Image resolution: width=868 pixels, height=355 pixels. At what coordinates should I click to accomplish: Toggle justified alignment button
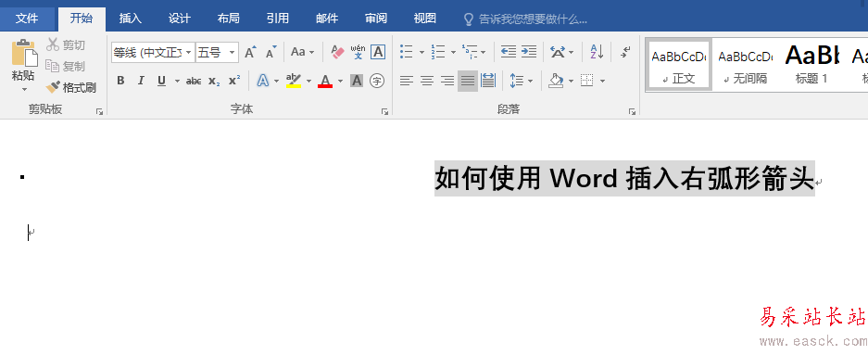tap(468, 82)
